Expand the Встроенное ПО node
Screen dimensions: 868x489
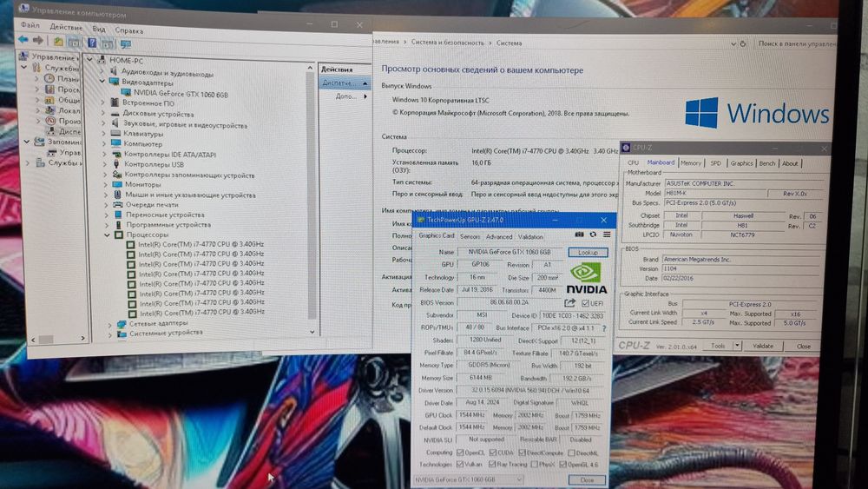[102, 102]
